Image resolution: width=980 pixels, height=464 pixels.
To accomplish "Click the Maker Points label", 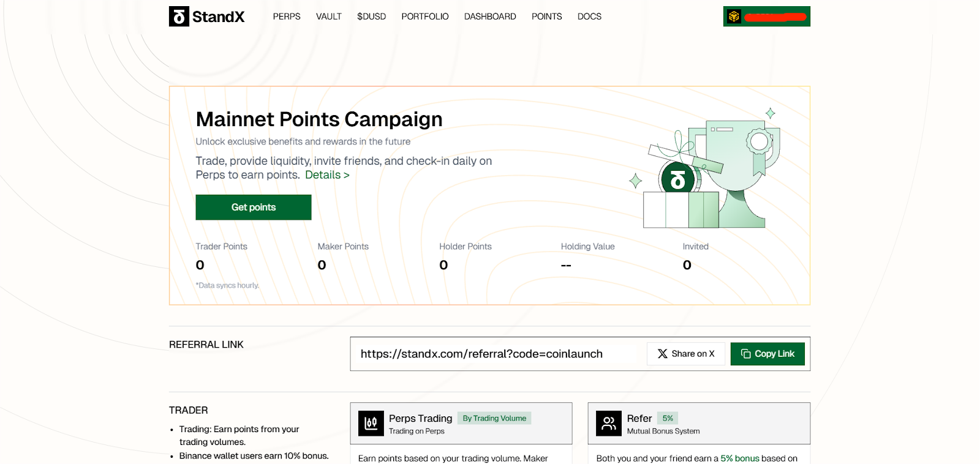I will (343, 247).
